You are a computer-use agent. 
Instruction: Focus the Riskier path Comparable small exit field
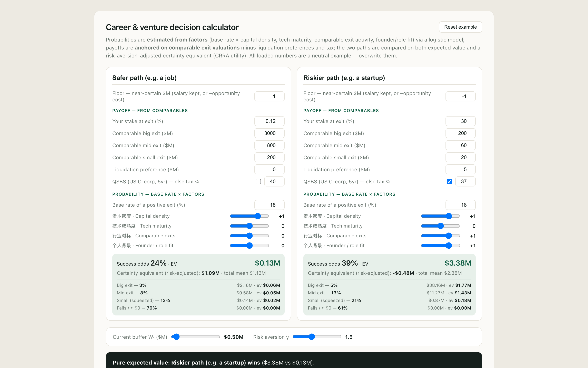coord(460,157)
